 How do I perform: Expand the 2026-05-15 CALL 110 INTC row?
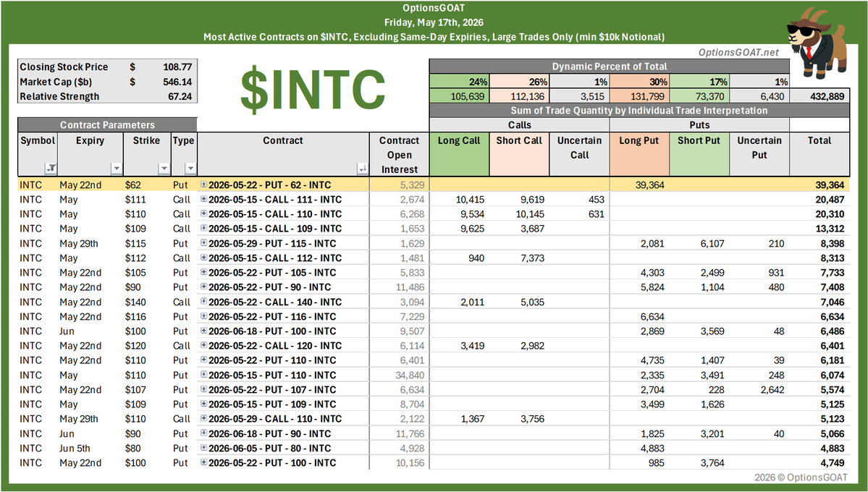pyautogui.click(x=203, y=213)
